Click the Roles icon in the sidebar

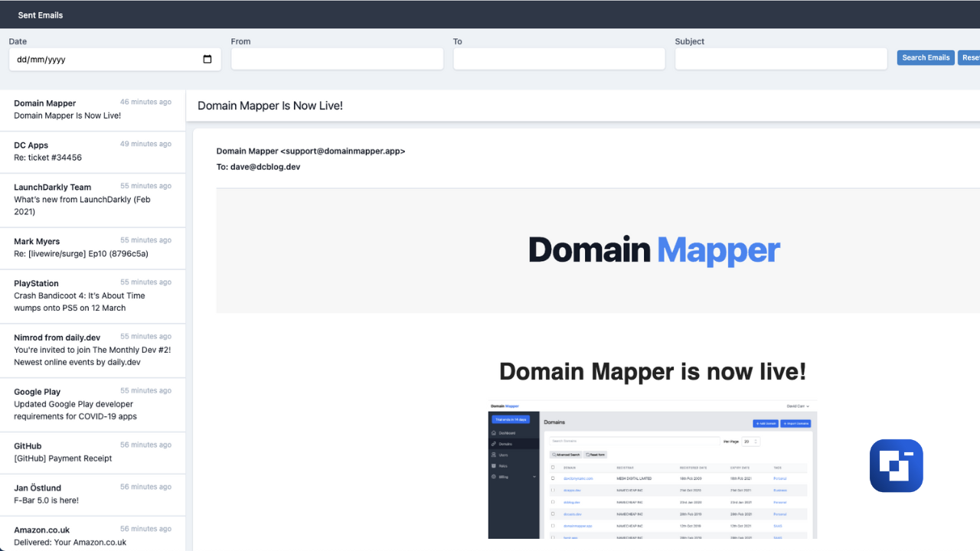(494, 466)
